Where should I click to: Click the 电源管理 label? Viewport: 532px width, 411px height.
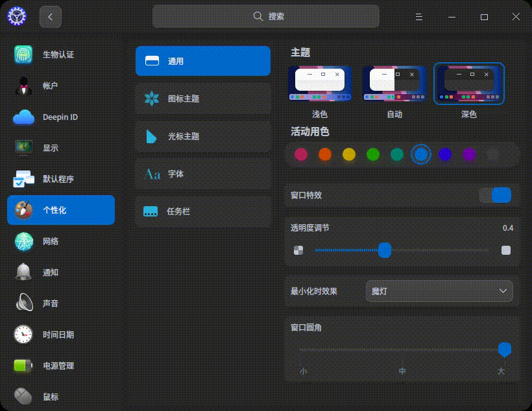pyautogui.click(x=58, y=366)
